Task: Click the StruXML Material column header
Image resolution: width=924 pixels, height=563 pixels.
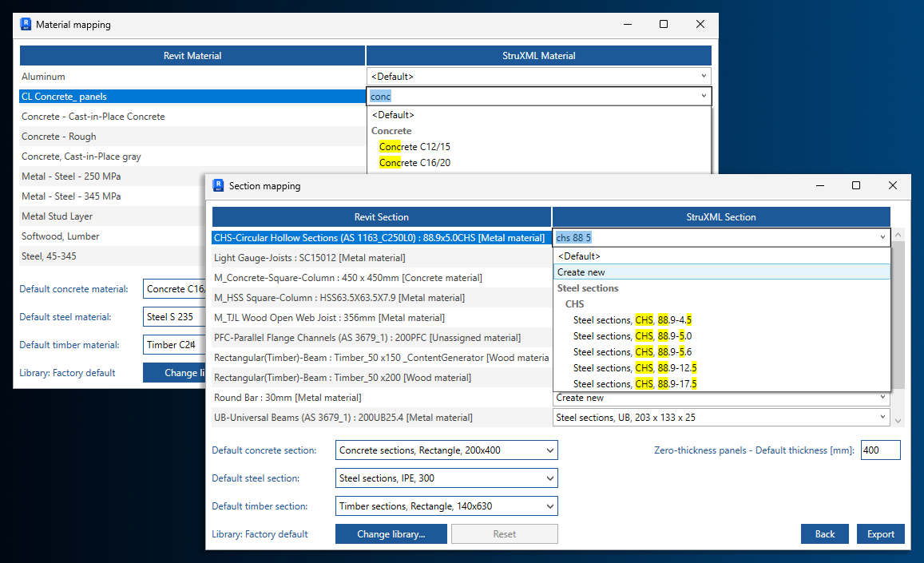Action: point(538,55)
